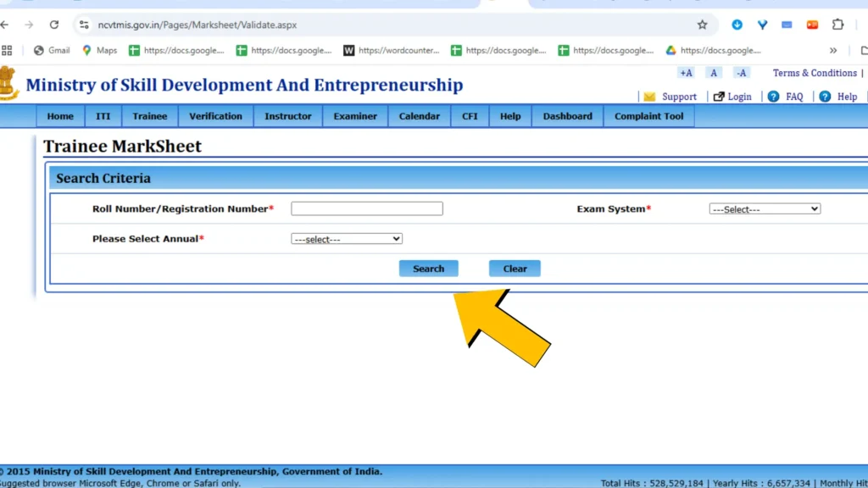The height and width of the screenshot is (488, 868).
Task: Open the Verification menu
Action: point(215,116)
